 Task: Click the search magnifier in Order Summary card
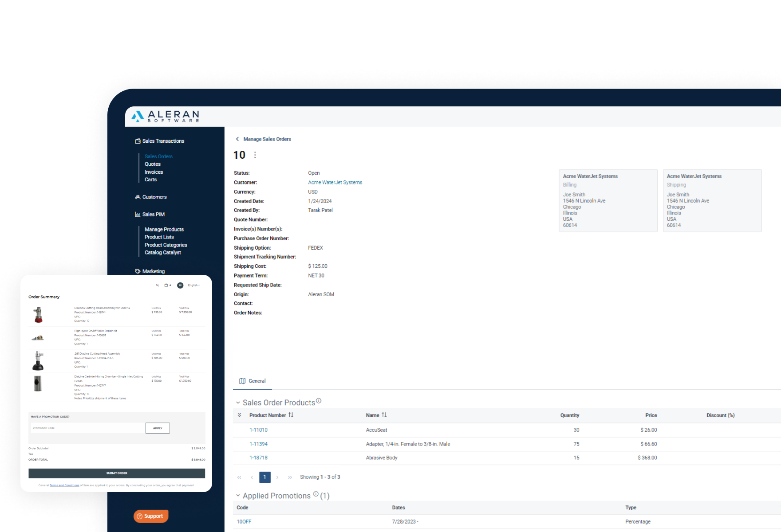[x=158, y=285]
